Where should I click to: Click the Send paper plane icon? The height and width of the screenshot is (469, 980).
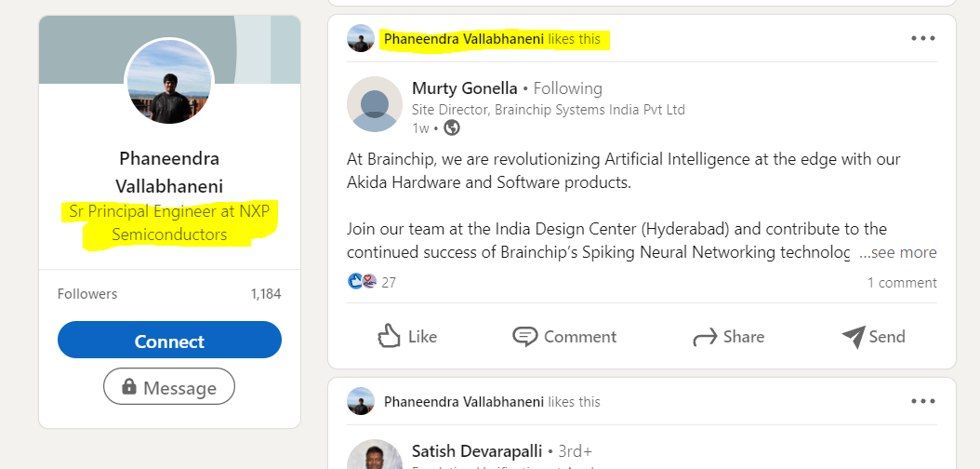pyautogui.click(x=853, y=337)
